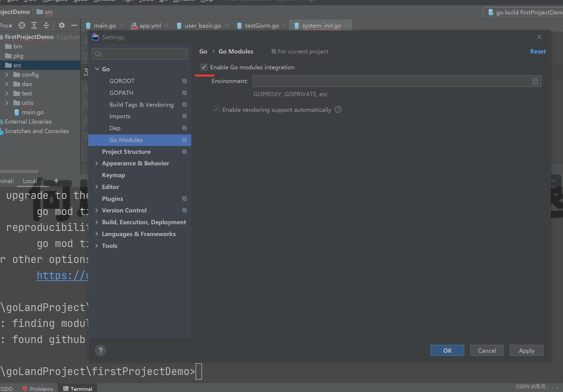This screenshot has height=392, width=563.
Task: Click the locate/select opened file target icon
Action: click(22, 26)
